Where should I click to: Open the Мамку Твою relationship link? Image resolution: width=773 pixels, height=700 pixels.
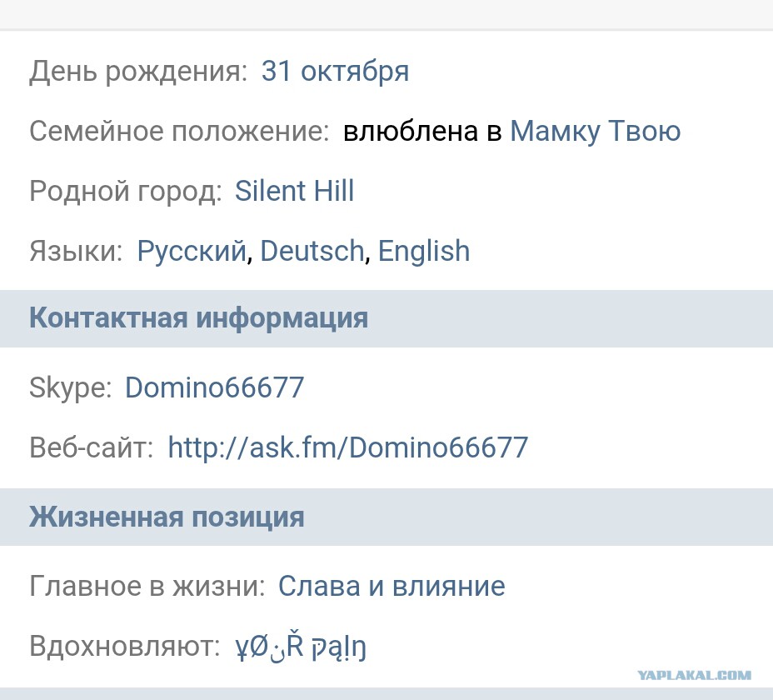[595, 131]
